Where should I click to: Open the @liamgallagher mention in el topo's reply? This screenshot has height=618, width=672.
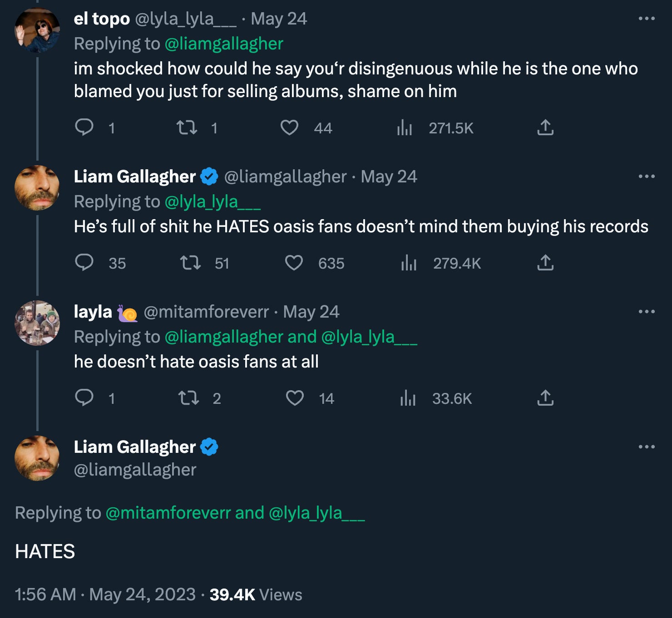pos(224,44)
